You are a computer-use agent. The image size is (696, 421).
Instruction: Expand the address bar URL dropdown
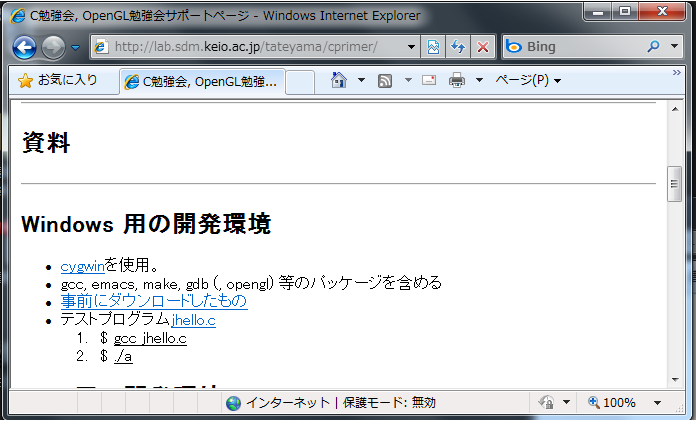pyautogui.click(x=413, y=47)
